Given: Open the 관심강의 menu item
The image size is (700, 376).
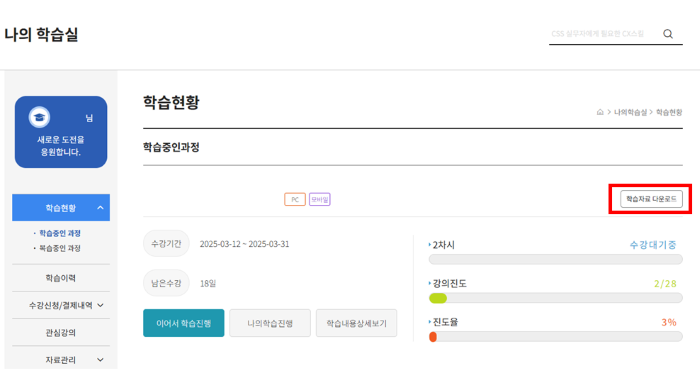Looking at the screenshot, I should (61, 333).
